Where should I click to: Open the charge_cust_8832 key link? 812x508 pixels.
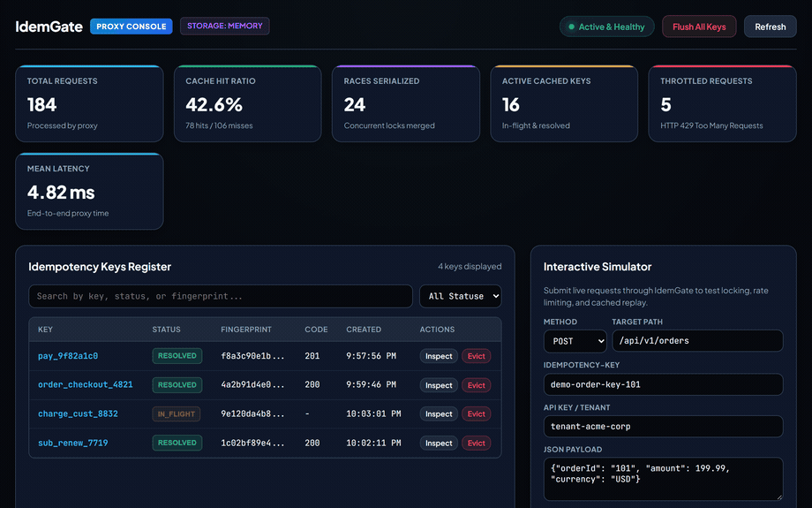[78, 413]
